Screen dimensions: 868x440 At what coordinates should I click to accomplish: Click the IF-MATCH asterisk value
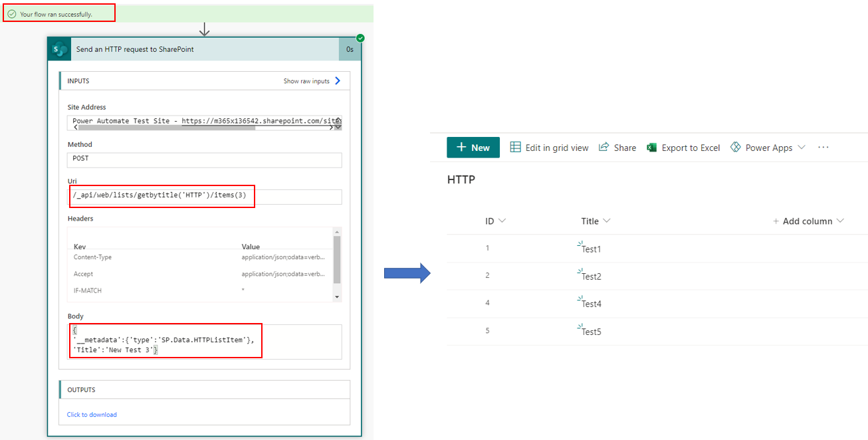(x=243, y=290)
